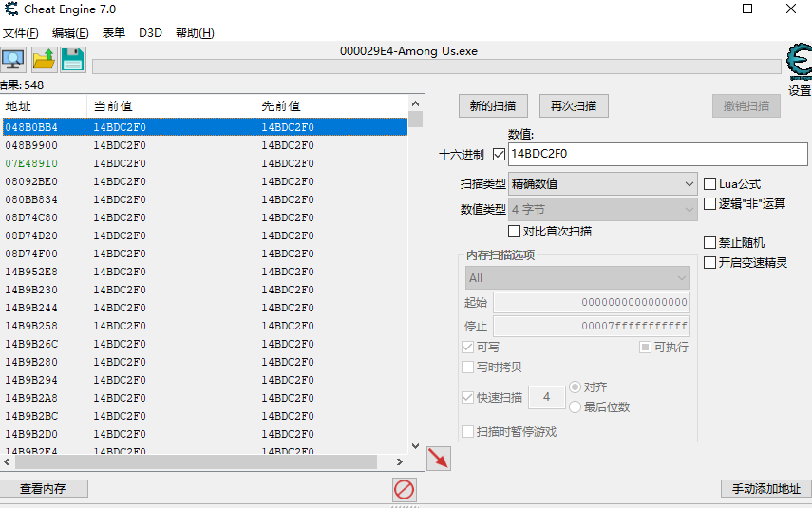Enable the Lua公式 checkbox

coord(710,184)
